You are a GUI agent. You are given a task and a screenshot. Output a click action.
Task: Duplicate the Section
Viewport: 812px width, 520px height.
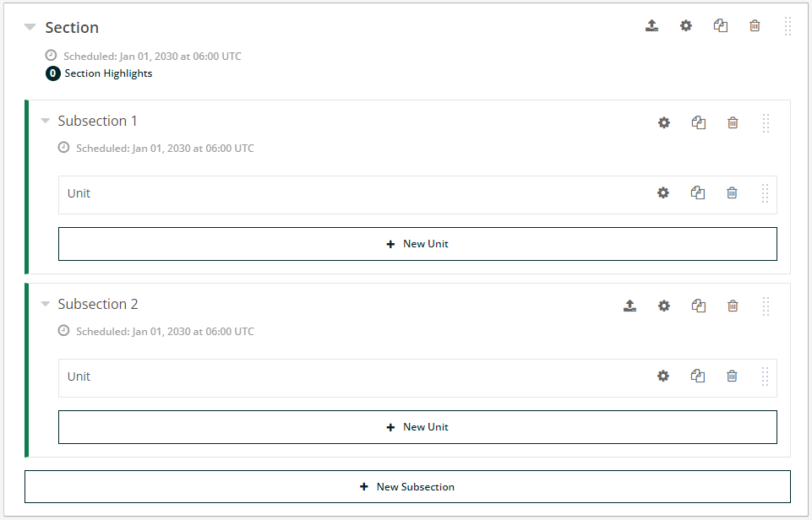[721, 25]
